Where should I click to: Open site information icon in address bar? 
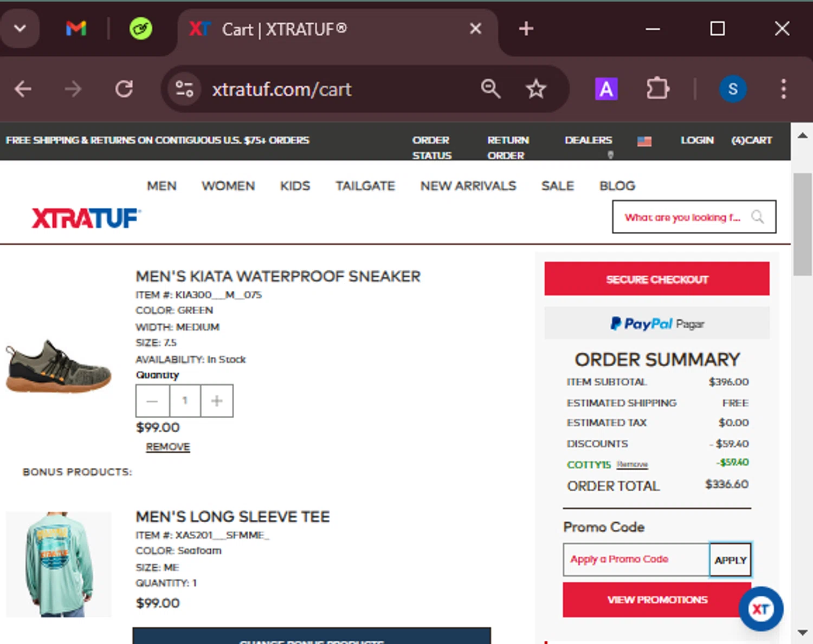(184, 89)
